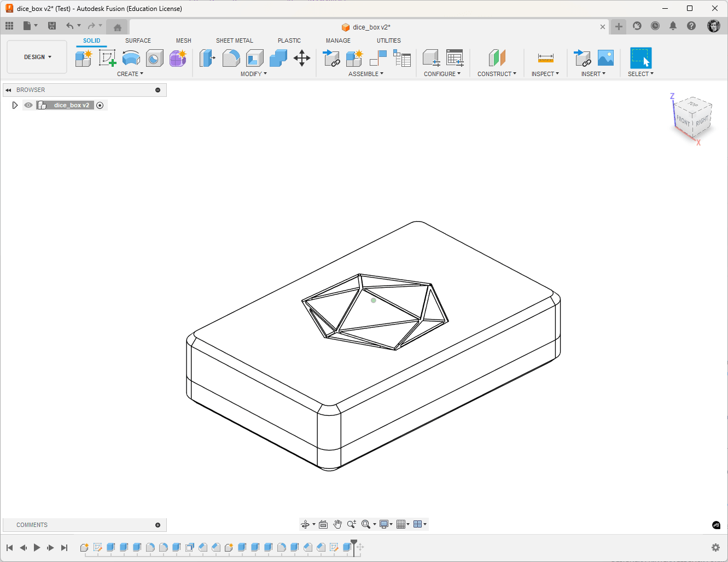Jump to the beginning of the timeline
The height and width of the screenshot is (562, 728).
pos(9,547)
